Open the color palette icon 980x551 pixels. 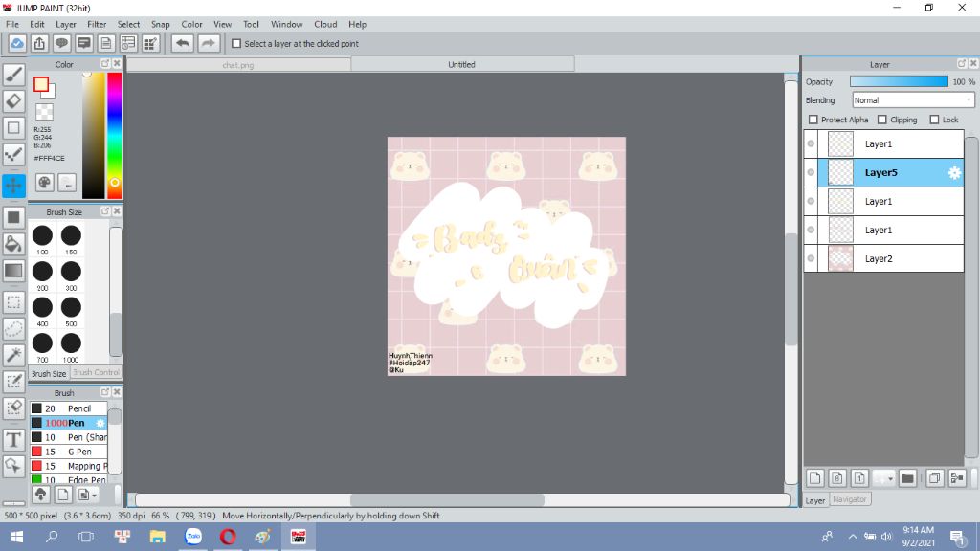[x=44, y=183]
